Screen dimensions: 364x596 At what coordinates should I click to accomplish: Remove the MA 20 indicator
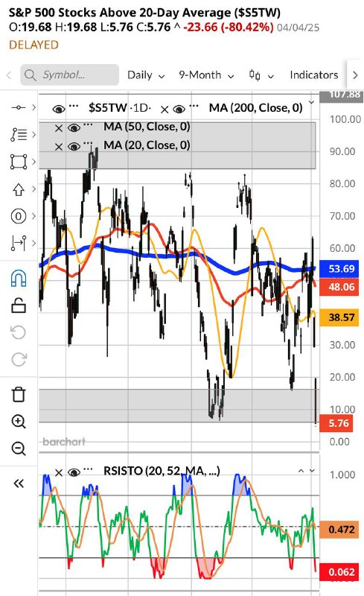point(59,147)
